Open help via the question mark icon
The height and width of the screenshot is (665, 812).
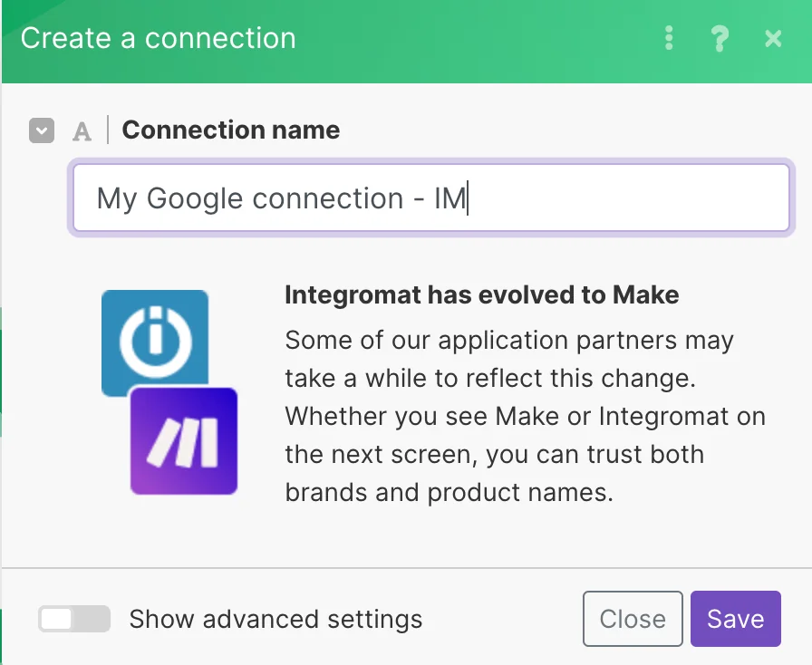720,38
